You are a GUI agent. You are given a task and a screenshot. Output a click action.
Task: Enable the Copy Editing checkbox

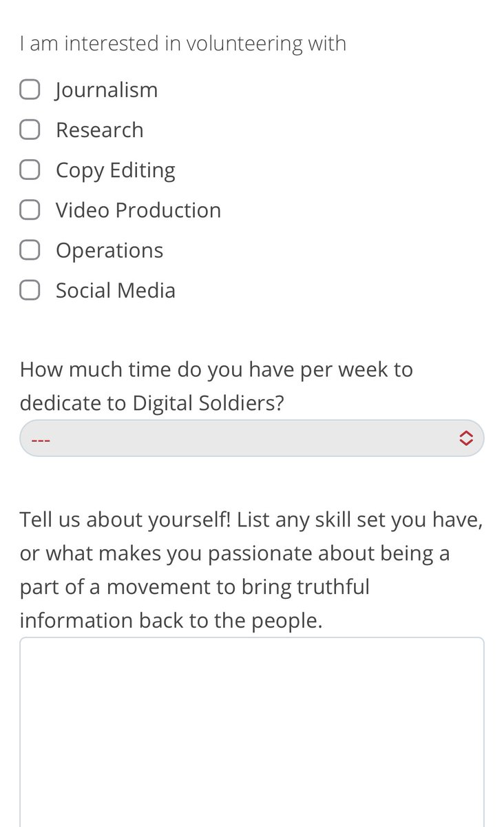coord(30,170)
